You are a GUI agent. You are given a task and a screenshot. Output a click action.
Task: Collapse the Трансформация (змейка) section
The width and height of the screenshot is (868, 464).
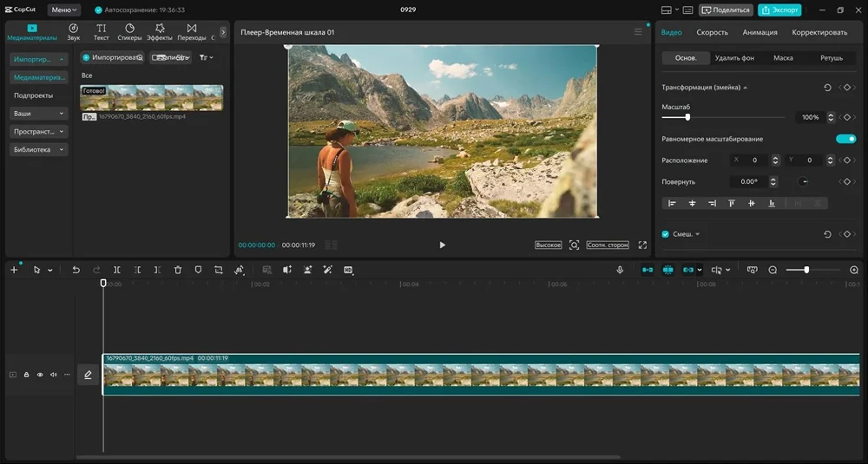click(745, 88)
